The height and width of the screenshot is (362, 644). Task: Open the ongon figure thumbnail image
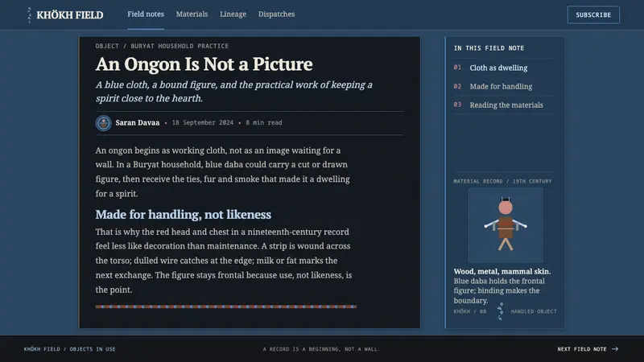[x=506, y=225]
